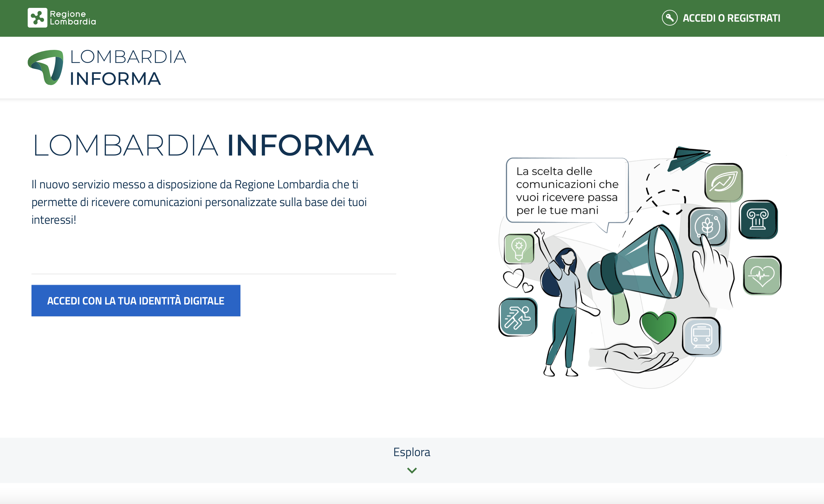This screenshot has width=824, height=504.
Task: Open Accedi o Registrati link
Action: [731, 18]
